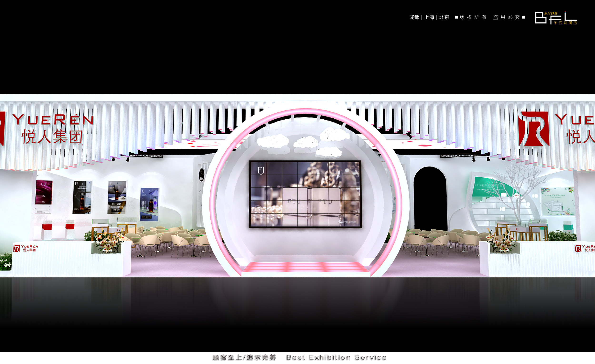Click the oval black mirror left of the arch
The width and height of the screenshot is (595, 364).
coord(202,175)
